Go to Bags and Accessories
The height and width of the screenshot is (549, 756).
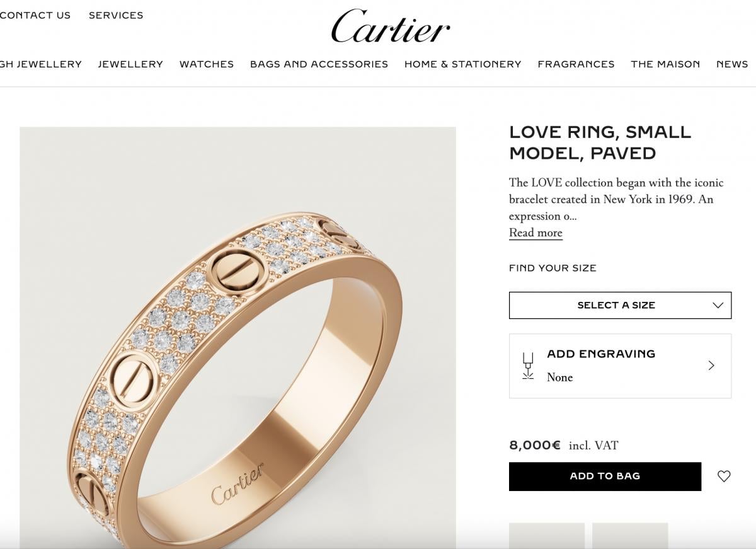click(319, 64)
